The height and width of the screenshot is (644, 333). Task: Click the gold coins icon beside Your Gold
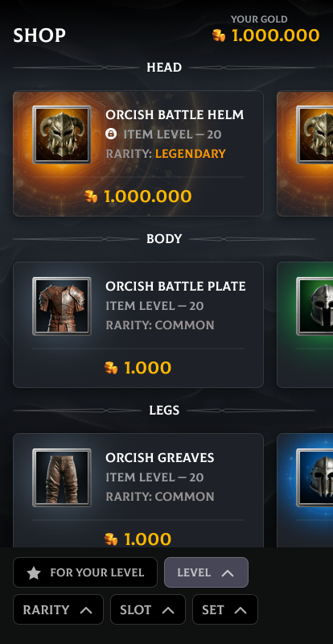(x=219, y=35)
